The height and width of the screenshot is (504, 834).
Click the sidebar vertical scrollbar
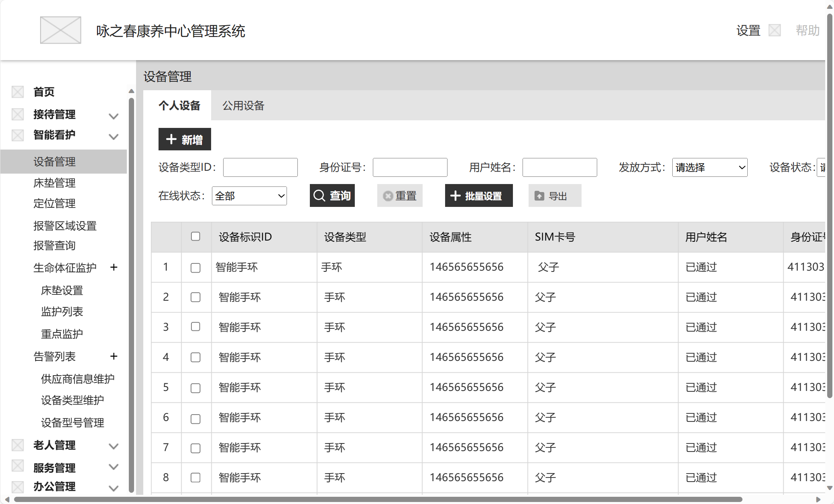[x=131, y=295]
